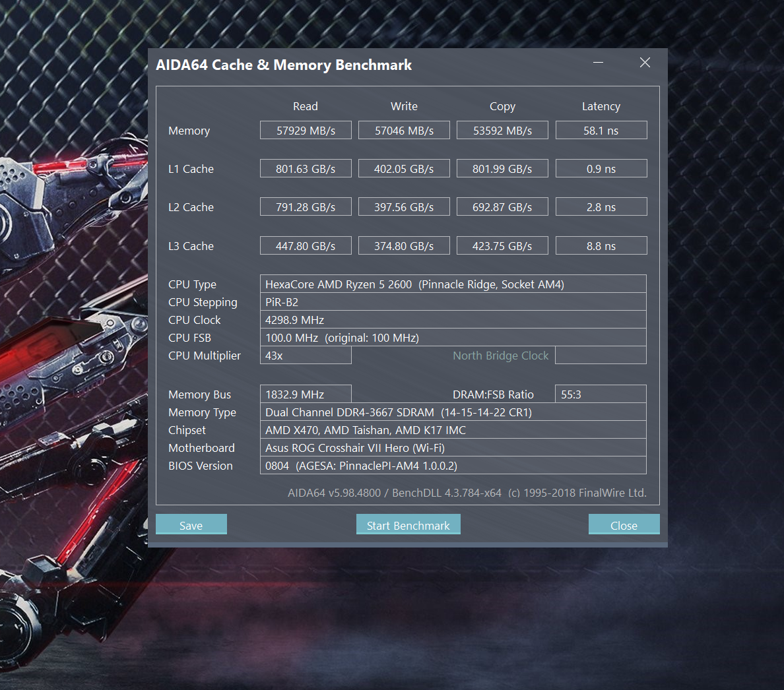784x690 pixels.
Task: Select the Memory Copy value 53592 MB/s
Action: (502, 131)
